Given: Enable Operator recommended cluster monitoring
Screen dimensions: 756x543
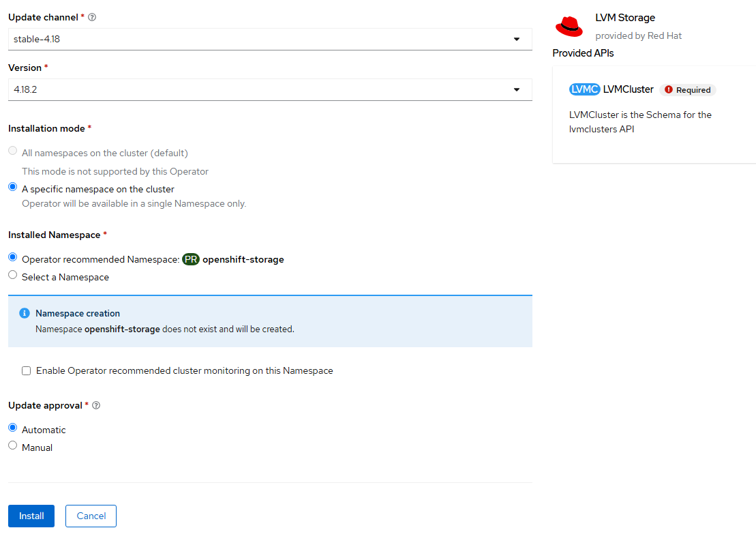Looking at the screenshot, I should [26, 370].
